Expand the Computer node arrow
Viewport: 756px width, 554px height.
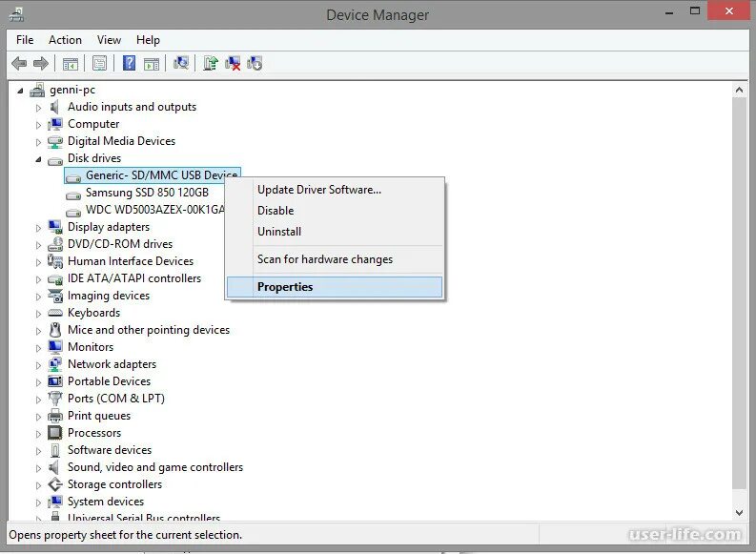coord(38,125)
